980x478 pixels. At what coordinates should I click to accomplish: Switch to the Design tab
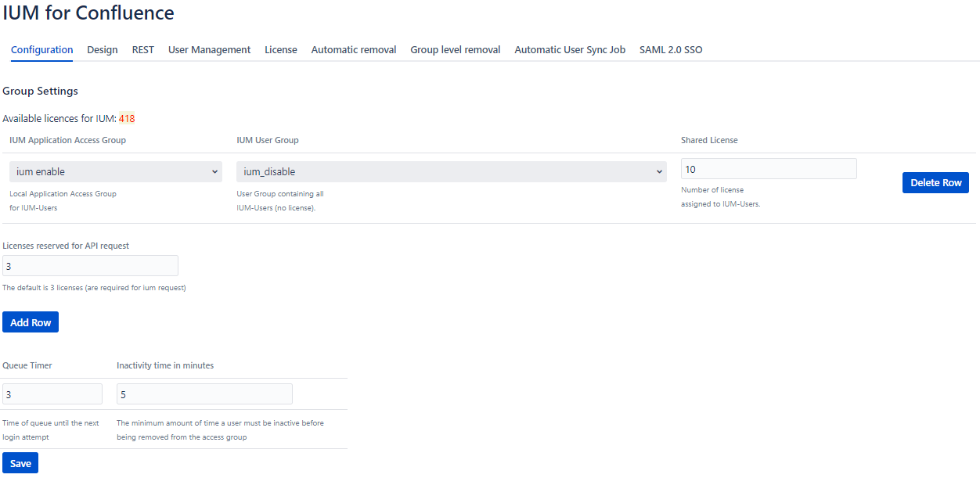point(102,49)
